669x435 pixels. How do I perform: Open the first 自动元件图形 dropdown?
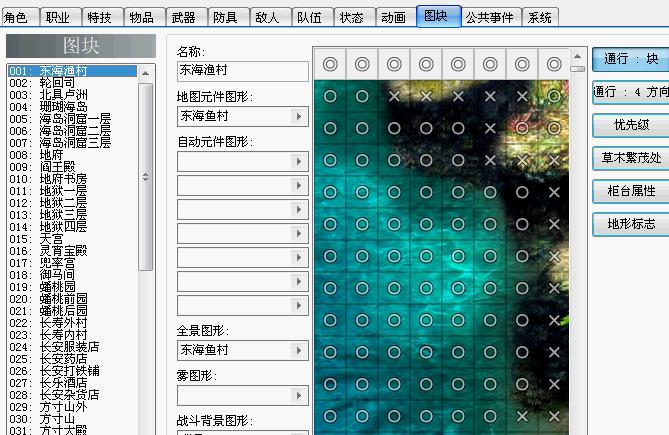[243, 161]
